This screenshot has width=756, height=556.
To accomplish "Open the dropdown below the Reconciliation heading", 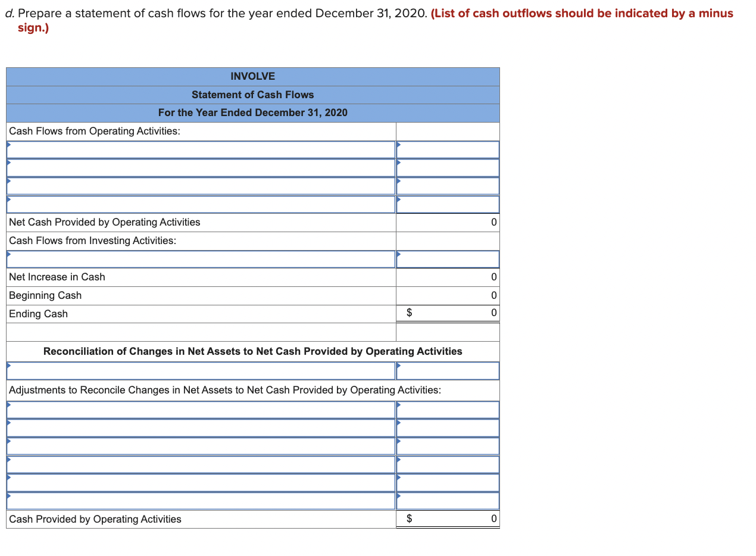I will (200, 370).
